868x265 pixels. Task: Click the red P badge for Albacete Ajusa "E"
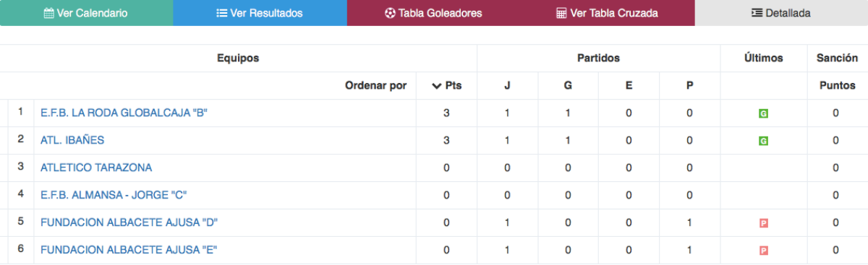coord(763,251)
